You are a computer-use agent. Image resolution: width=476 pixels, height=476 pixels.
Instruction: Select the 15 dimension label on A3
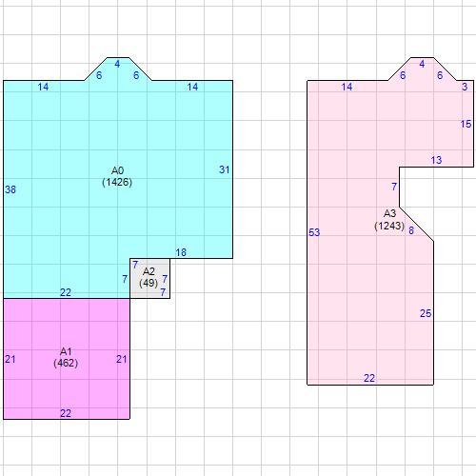[x=466, y=124]
